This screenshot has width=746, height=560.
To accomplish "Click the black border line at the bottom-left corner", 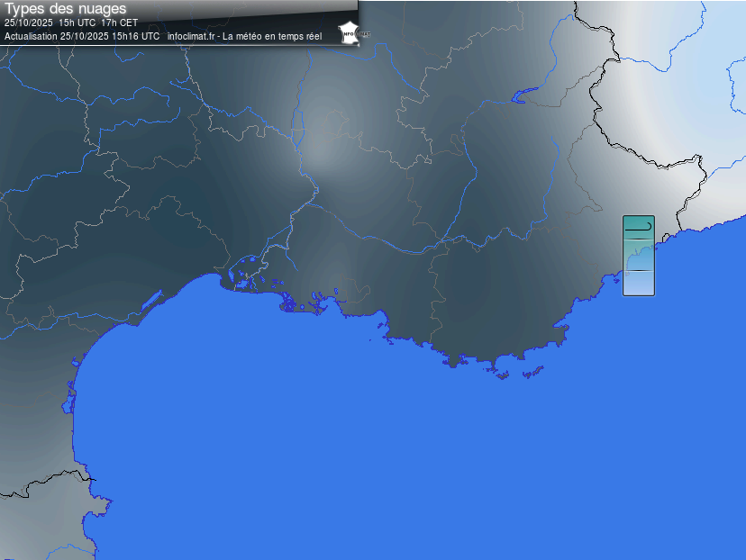I will click(36, 486).
